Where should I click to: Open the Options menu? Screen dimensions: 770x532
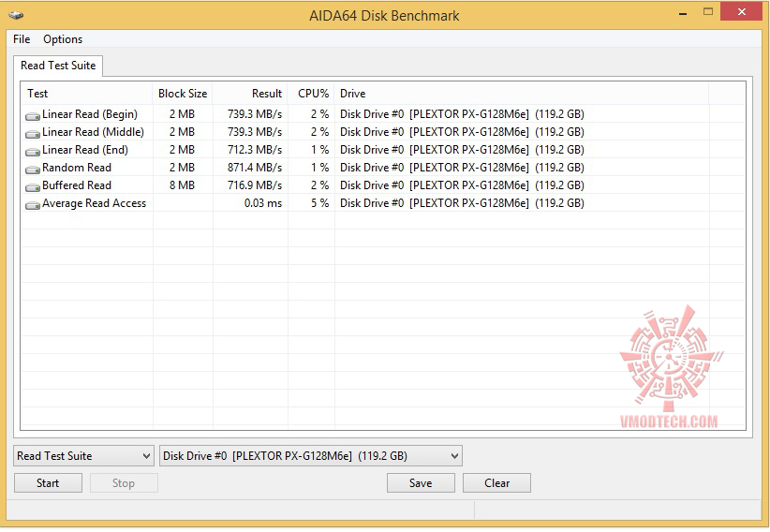(x=63, y=39)
